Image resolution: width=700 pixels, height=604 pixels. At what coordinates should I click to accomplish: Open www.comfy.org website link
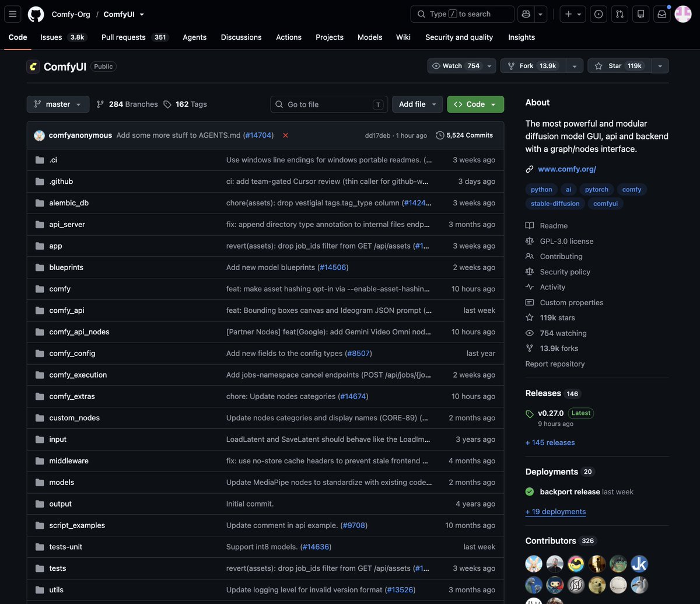567,169
